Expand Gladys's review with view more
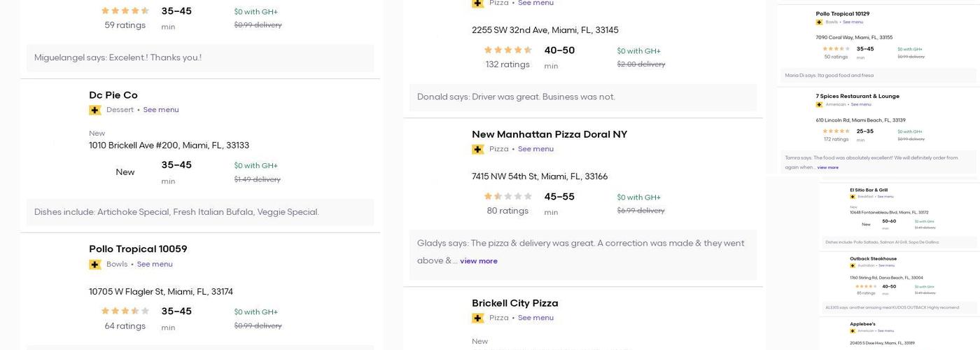 click(479, 261)
